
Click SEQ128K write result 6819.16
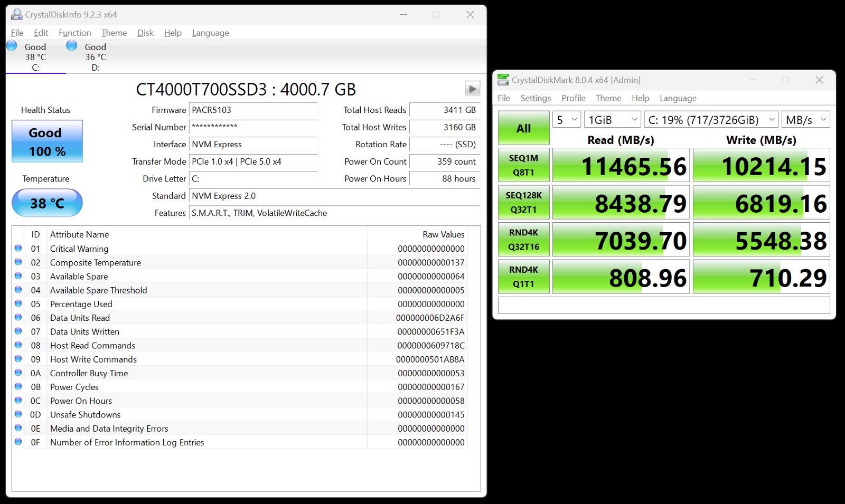tap(761, 202)
